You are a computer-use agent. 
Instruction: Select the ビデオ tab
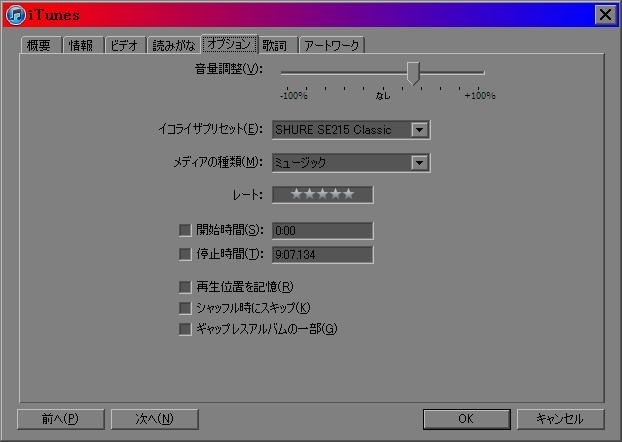pos(126,45)
